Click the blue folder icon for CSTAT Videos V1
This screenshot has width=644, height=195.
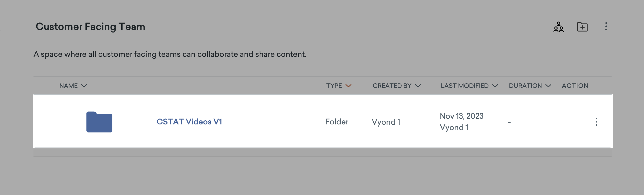[x=99, y=122]
